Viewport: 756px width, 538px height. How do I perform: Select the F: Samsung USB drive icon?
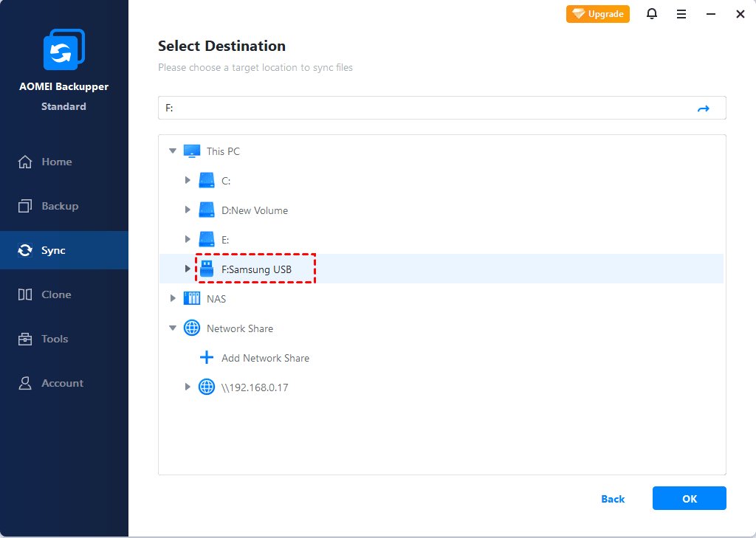click(x=207, y=269)
